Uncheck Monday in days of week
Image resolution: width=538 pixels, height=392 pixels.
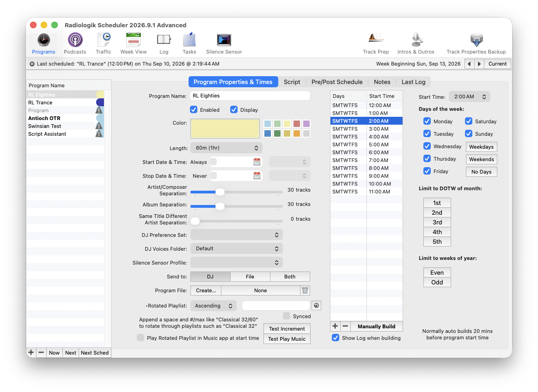427,121
